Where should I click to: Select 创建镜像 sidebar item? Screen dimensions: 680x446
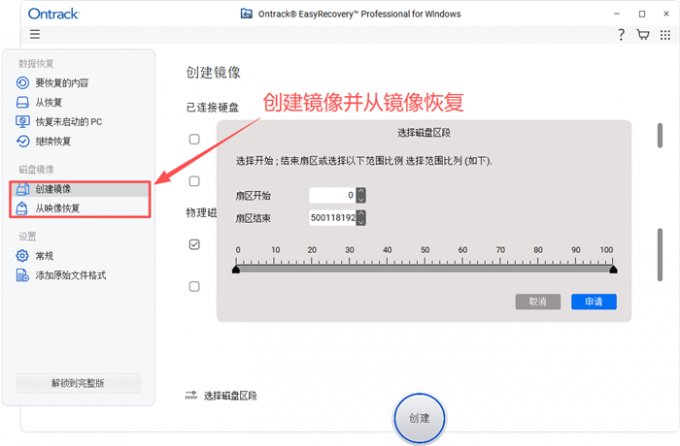pos(80,189)
